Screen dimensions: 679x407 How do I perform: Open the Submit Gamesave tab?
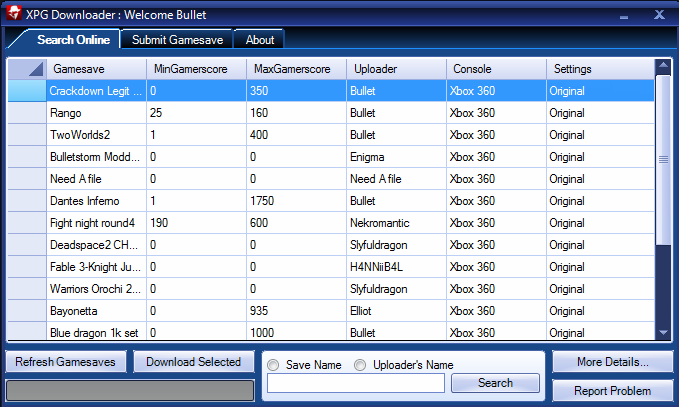tap(177, 40)
